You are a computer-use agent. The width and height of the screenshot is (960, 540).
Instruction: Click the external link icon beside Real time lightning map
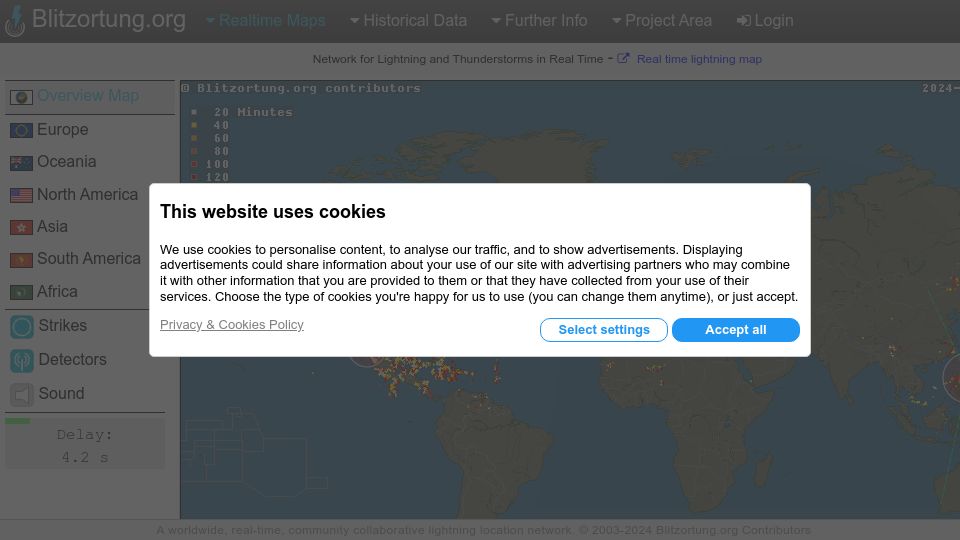pyautogui.click(x=623, y=59)
